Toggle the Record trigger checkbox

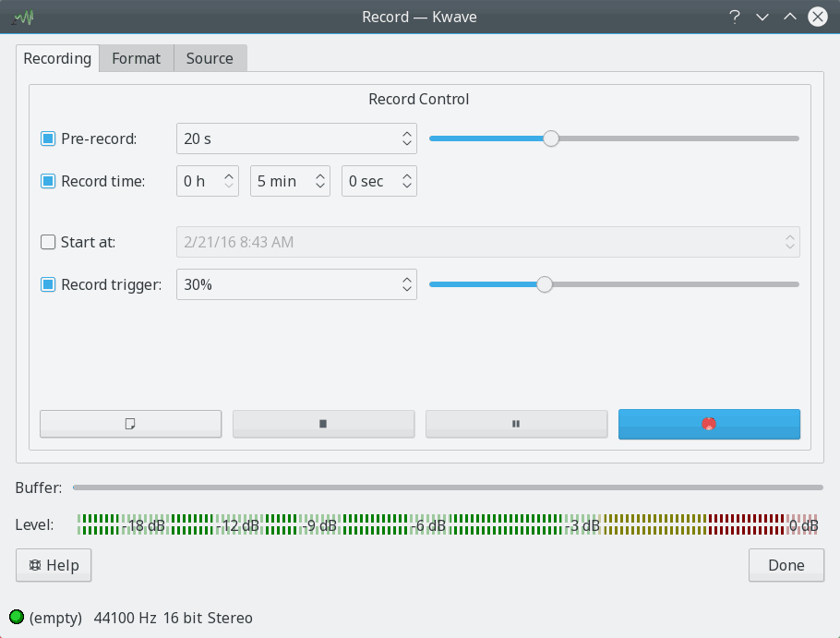[48, 284]
